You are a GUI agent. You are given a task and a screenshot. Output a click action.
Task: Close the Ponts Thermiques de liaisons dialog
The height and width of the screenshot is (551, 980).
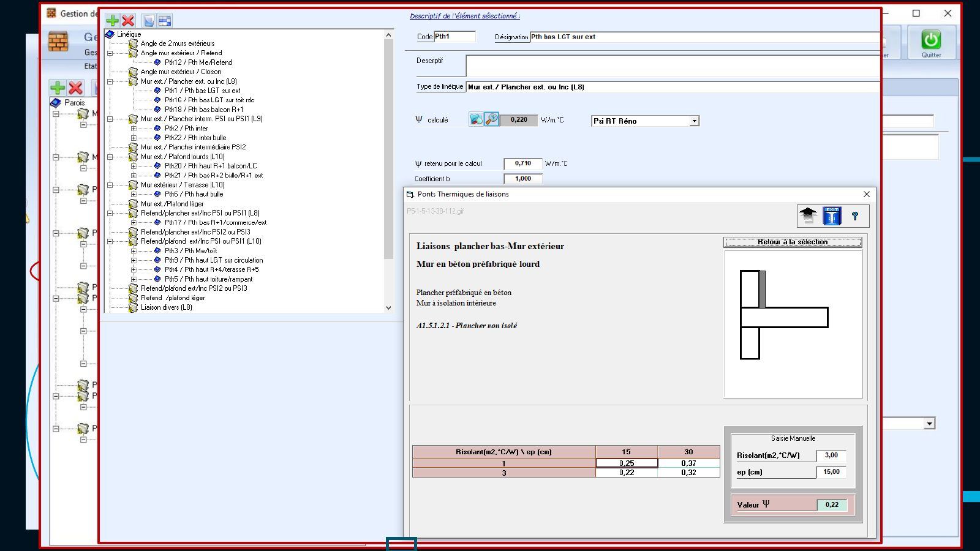tap(866, 194)
